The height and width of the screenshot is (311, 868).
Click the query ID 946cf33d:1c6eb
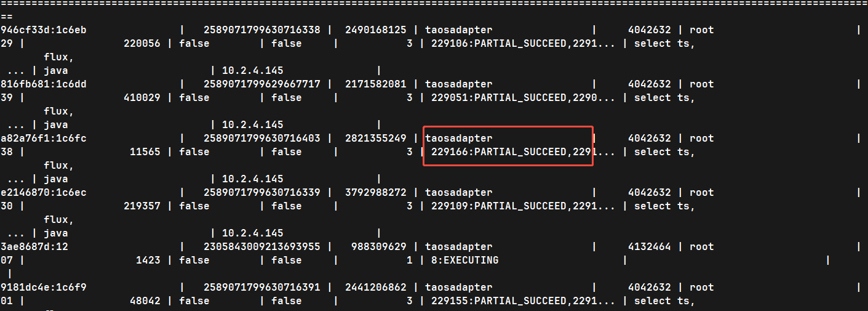click(x=44, y=30)
